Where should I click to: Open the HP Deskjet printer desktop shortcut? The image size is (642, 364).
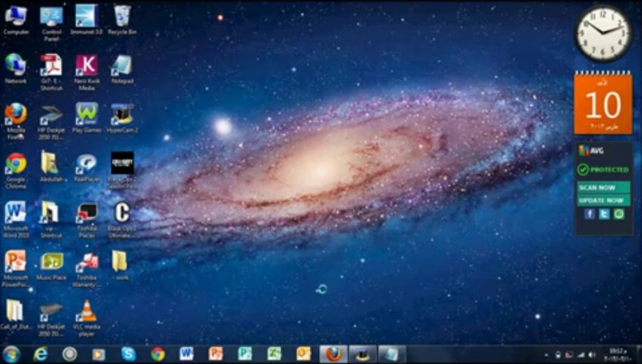[x=52, y=318]
